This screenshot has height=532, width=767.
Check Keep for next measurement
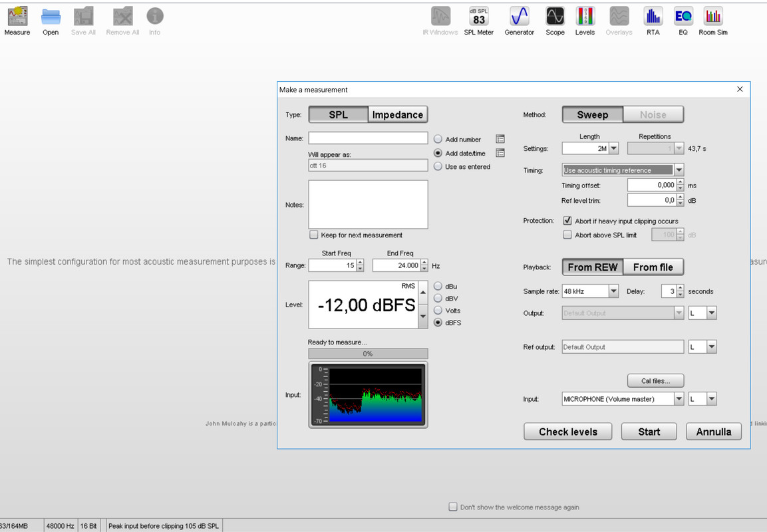(x=314, y=235)
